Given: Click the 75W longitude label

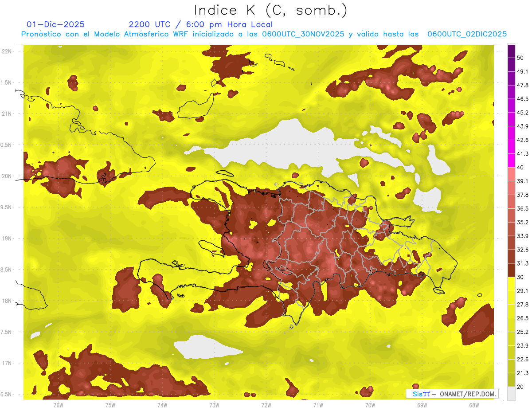Looking at the screenshot, I should coord(110,405).
